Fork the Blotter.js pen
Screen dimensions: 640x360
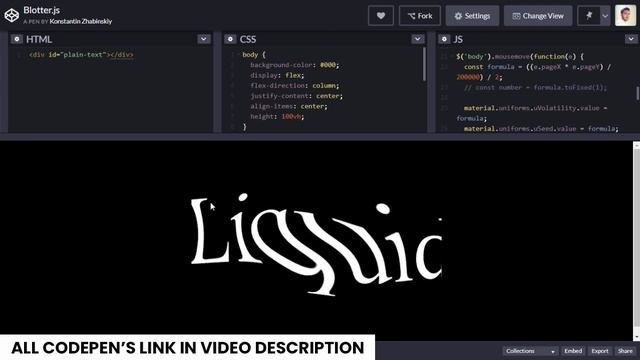(420, 16)
